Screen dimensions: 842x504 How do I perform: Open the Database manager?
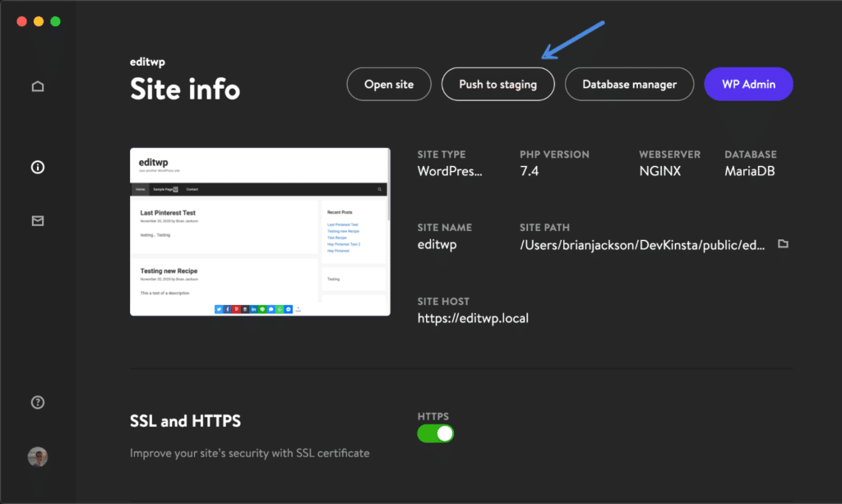(629, 84)
